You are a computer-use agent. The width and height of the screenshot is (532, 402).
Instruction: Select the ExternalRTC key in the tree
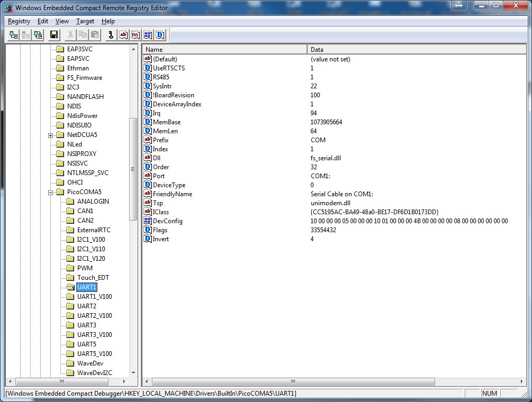(94, 230)
